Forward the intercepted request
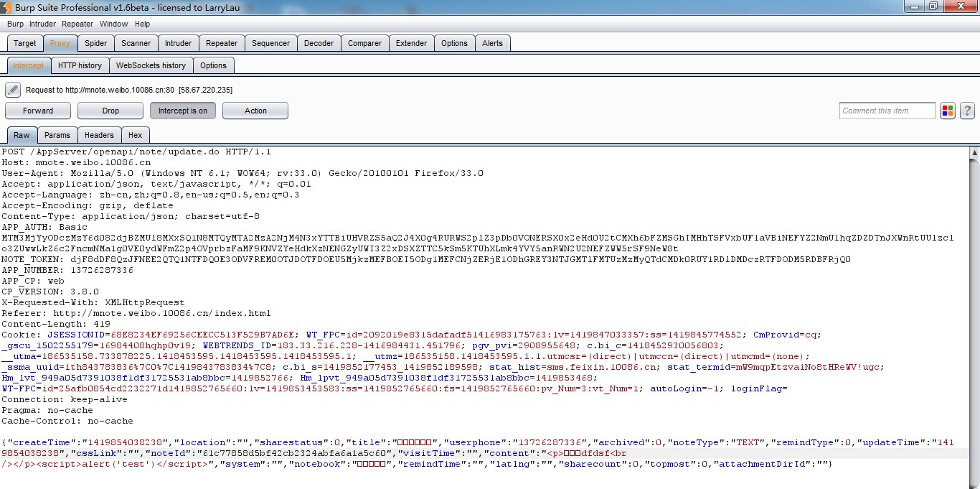Viewport: 980px width, 489px height. click(x=38, y=111)
